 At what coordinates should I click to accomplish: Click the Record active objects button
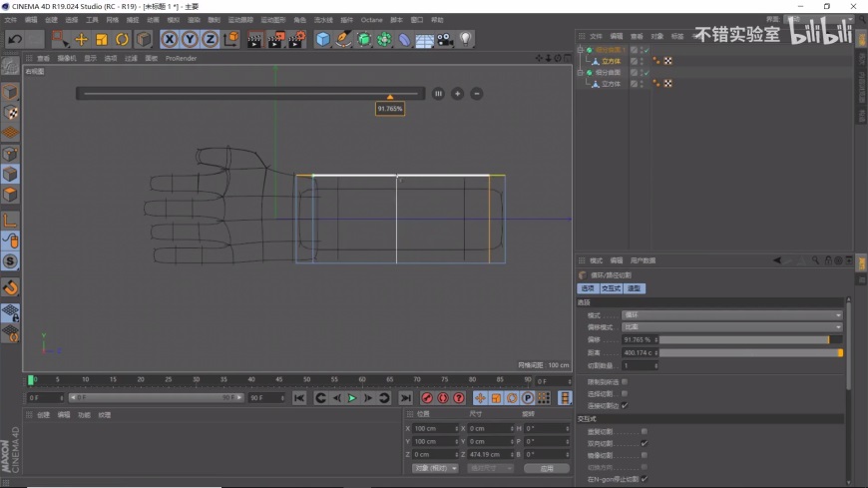coord(427,398)
